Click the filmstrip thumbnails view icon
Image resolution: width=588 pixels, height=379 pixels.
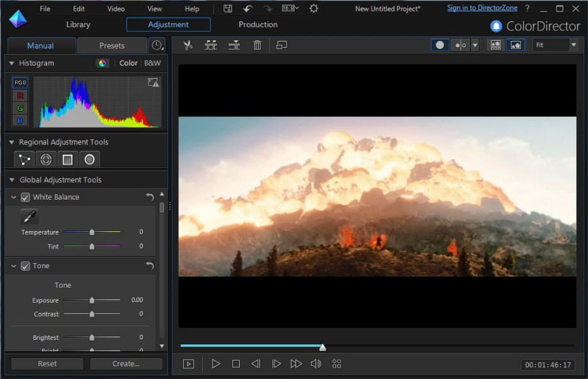pyautogui.click(x=495, y=45)
